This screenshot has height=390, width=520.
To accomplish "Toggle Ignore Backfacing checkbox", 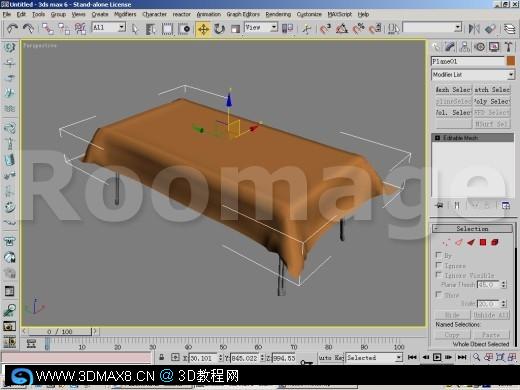I will coord(439,265).
